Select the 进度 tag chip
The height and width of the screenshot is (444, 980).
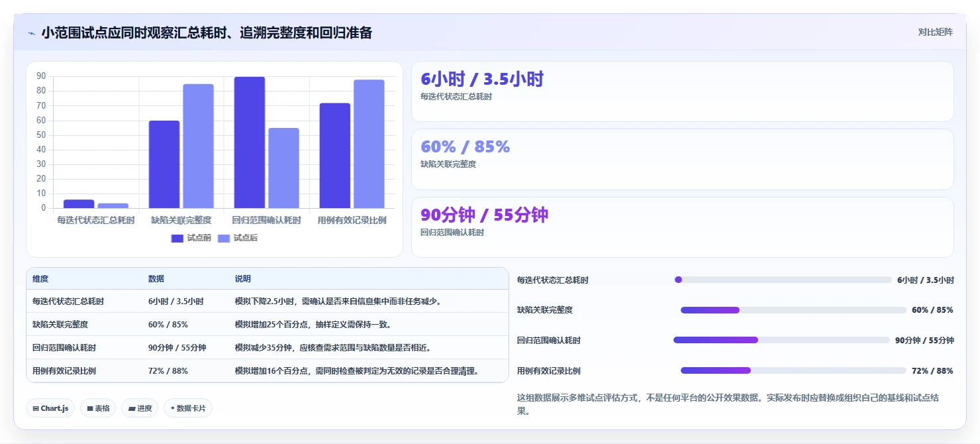pos(140,408)
